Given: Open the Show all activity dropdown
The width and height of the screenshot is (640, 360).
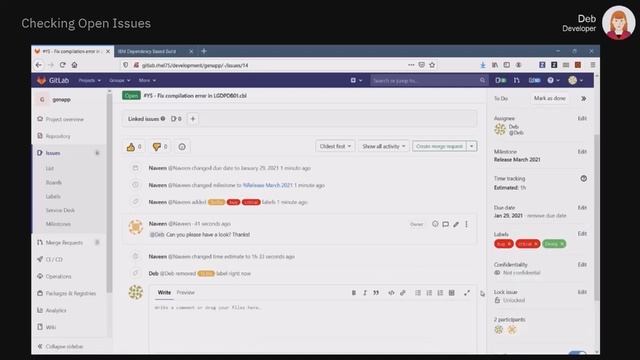Looking at the screenshot, I should [384, 146].
